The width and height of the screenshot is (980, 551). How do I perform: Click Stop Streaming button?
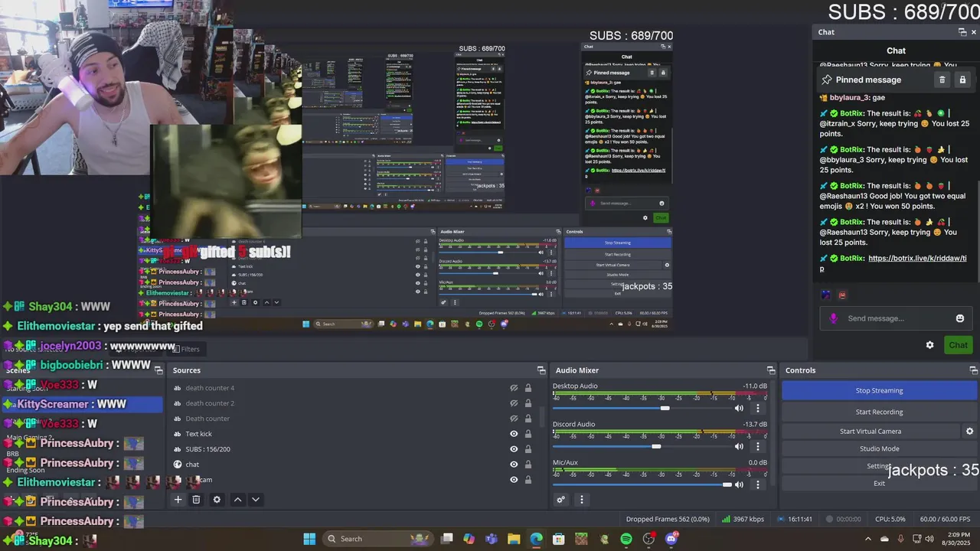click(x=879, y=390)
